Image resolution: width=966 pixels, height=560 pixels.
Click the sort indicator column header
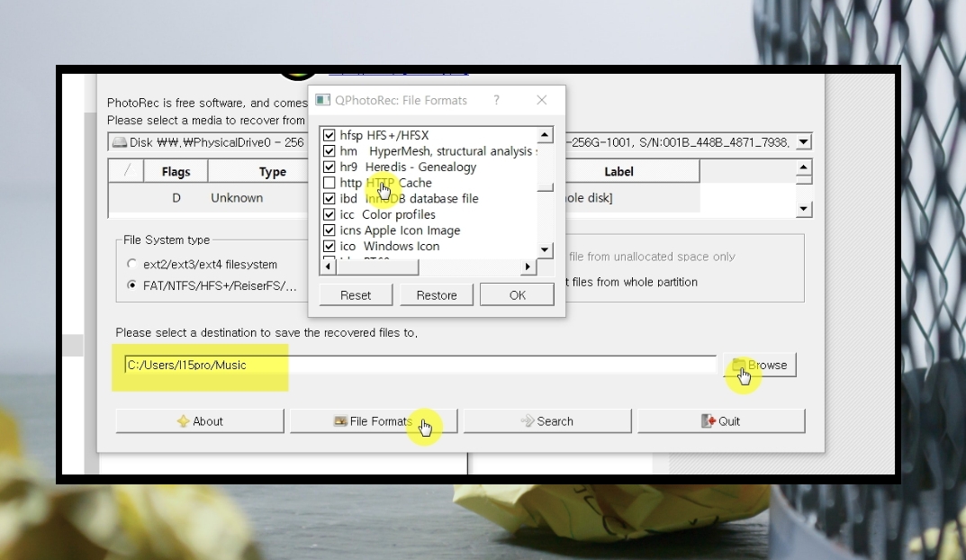tap(126, 171)
